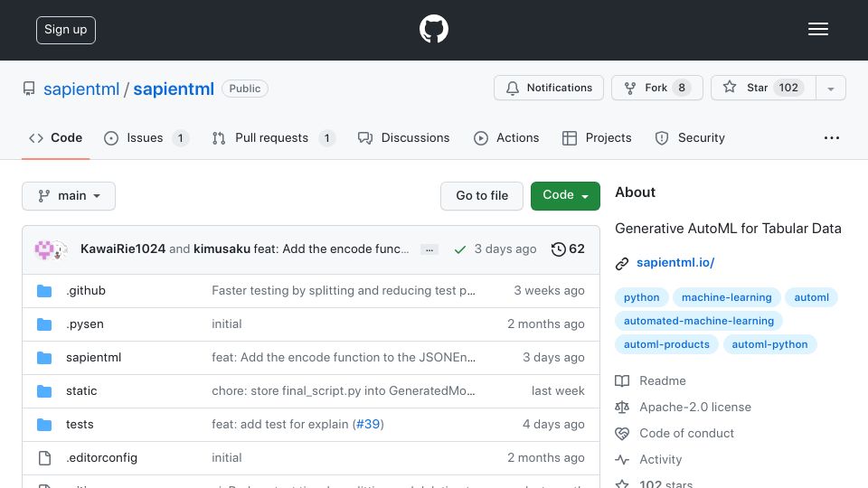
Task: Select the automated-machine-learning topic tag
Action: [699, 321]
